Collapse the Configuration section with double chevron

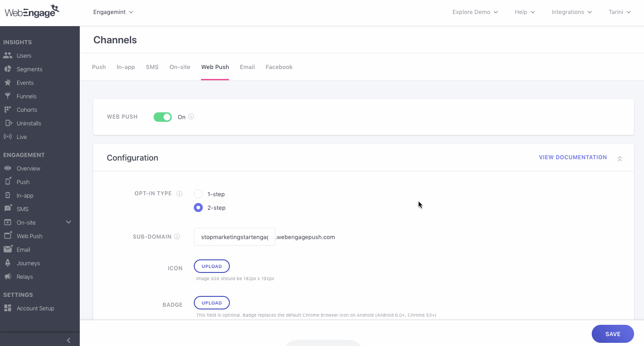(620, 159)
